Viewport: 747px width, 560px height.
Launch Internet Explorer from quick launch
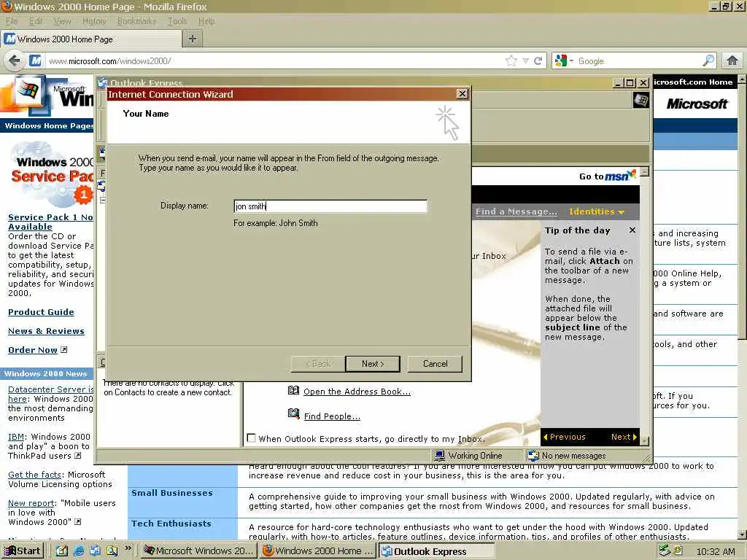79,551
